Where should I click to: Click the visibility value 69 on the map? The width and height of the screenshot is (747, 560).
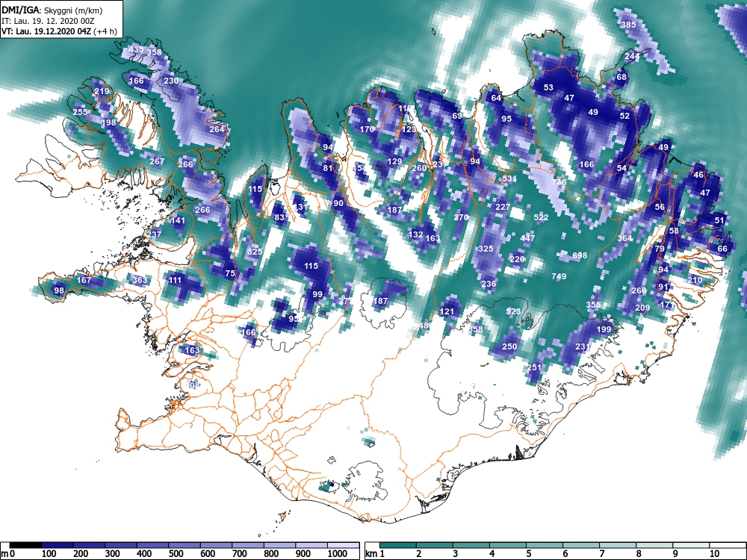457,116
